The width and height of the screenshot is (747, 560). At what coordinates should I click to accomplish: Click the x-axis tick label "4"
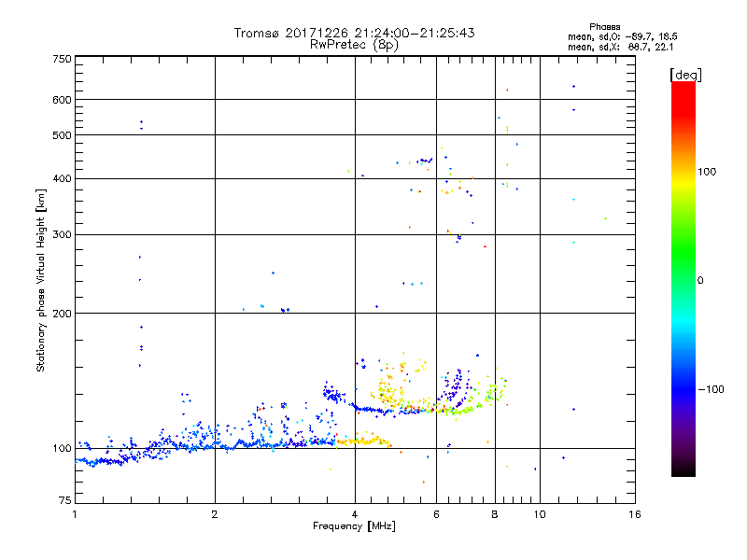(355, 514)
